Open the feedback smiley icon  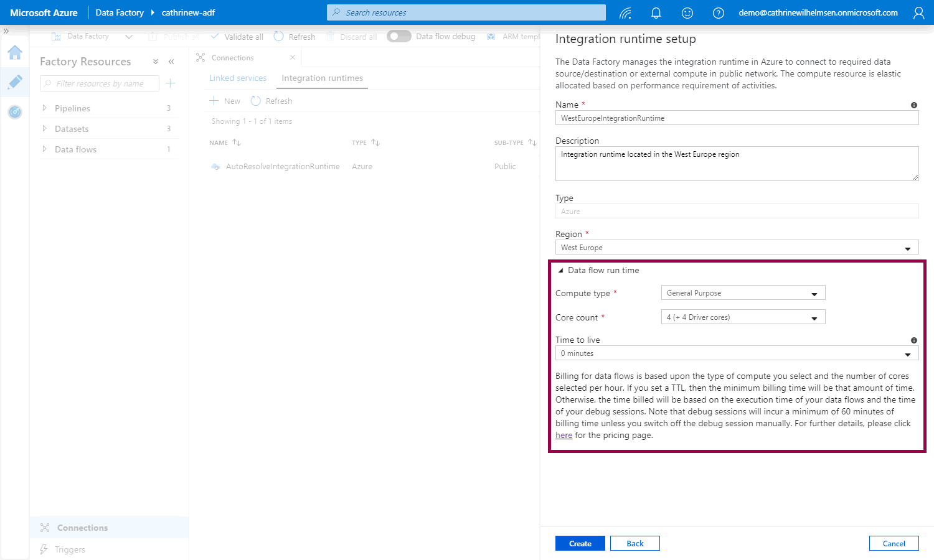coord(687,13)
